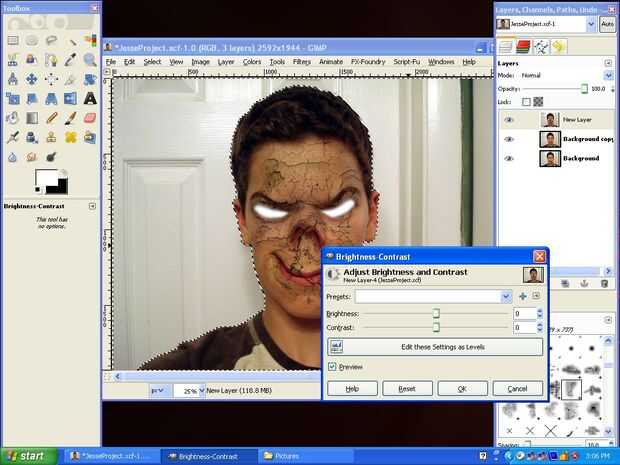620x465 pixels.
Task: Select the Paintbrush tool
Action: click(71, 118)
